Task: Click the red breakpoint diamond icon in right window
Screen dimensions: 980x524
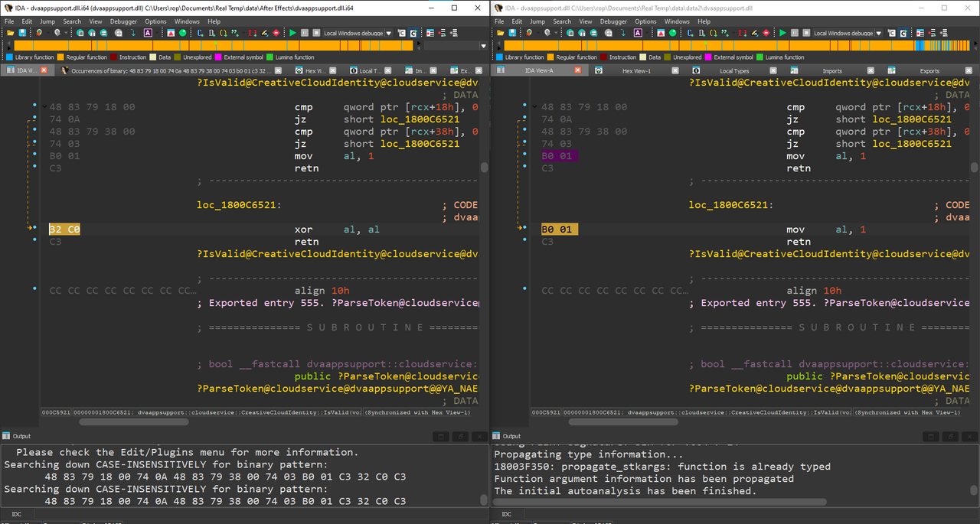Action: (x=766, y=34)
